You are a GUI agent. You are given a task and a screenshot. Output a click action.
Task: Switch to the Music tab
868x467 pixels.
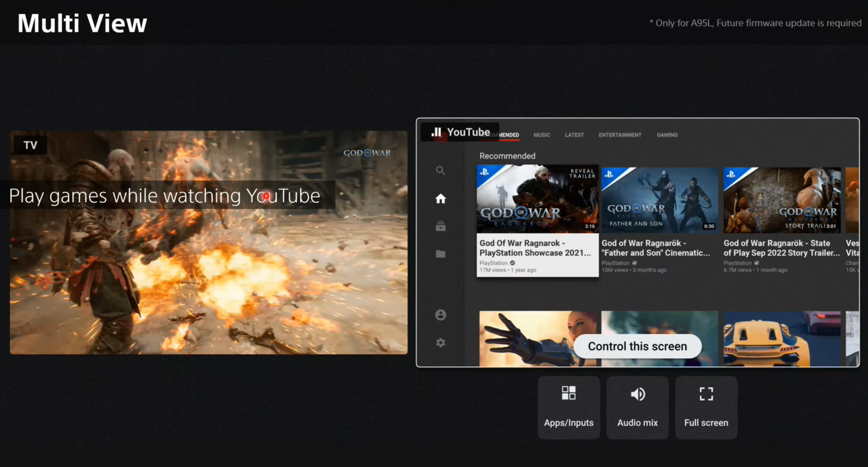(542, 135)
